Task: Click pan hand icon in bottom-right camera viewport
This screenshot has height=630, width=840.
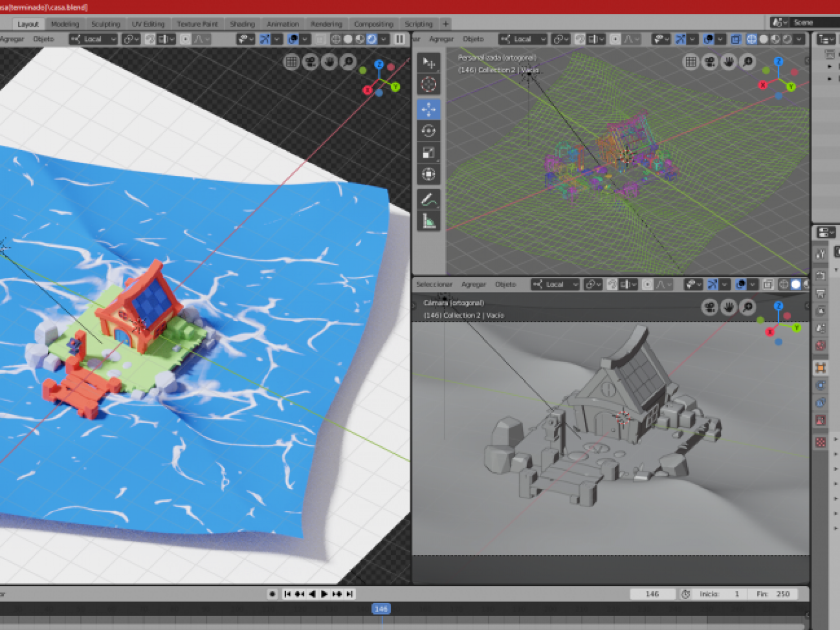Action: 728,307
